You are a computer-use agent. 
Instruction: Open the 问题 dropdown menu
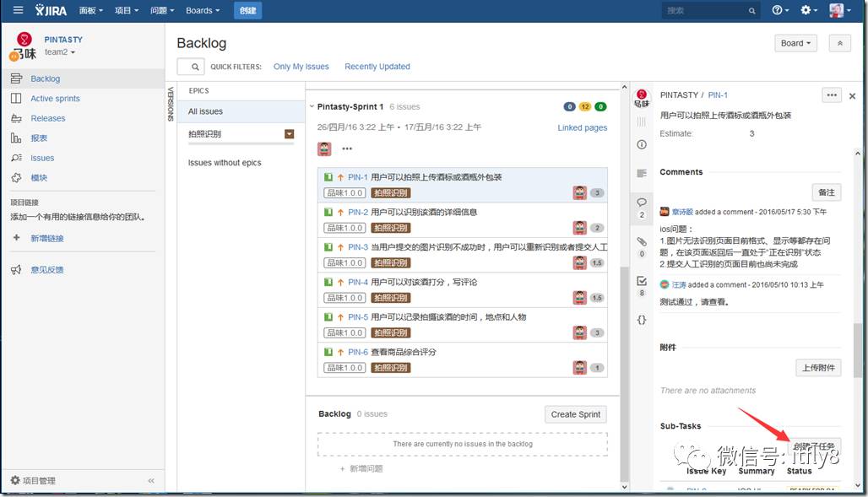click(162, 10)
